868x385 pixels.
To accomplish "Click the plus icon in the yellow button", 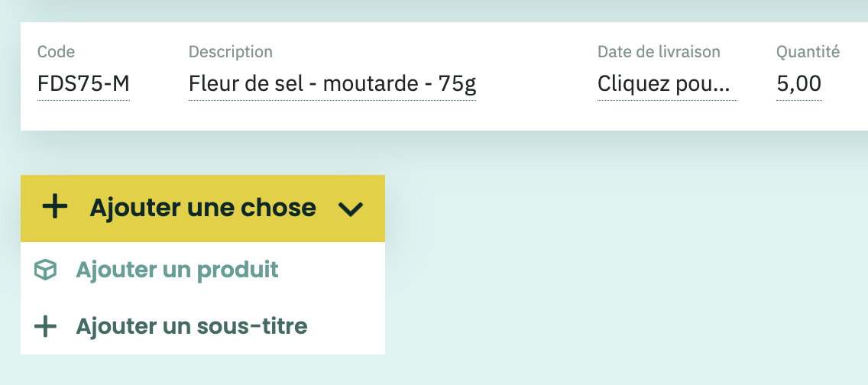I will (55, 208).
